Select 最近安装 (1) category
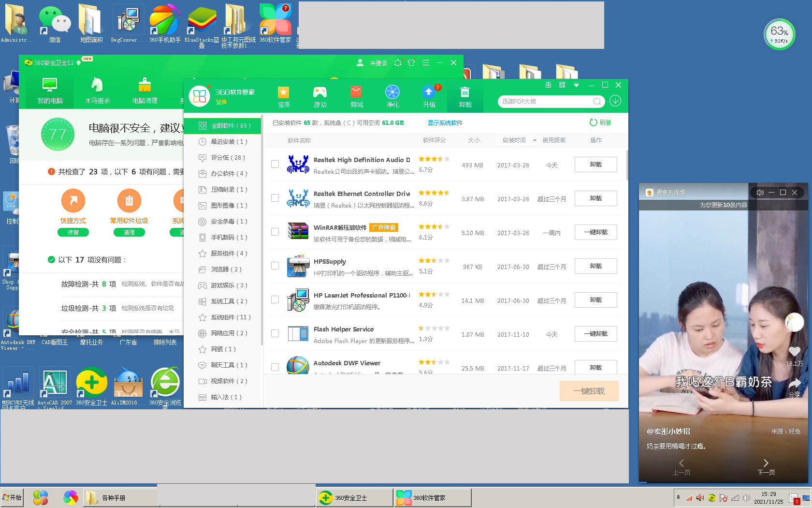812x508 pixels. pyautogui.click(x=223, y=142)
